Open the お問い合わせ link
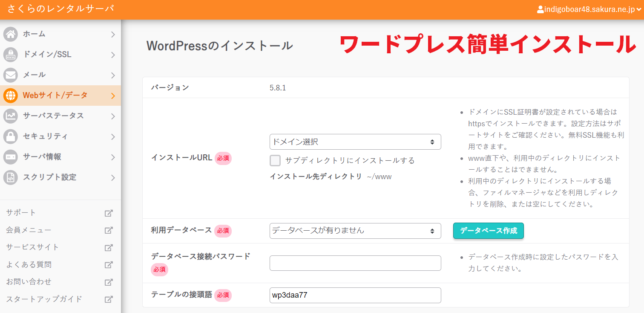The width and height of the screenshot is (644, 313). pyautogui.click(x=29, y=282)
